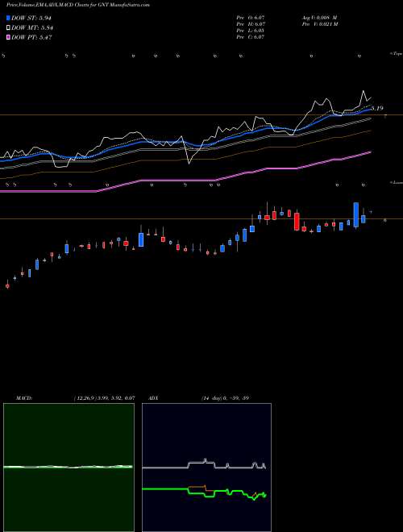
Task: Open the green MACD indicator chart
Action: coord(69,468)
